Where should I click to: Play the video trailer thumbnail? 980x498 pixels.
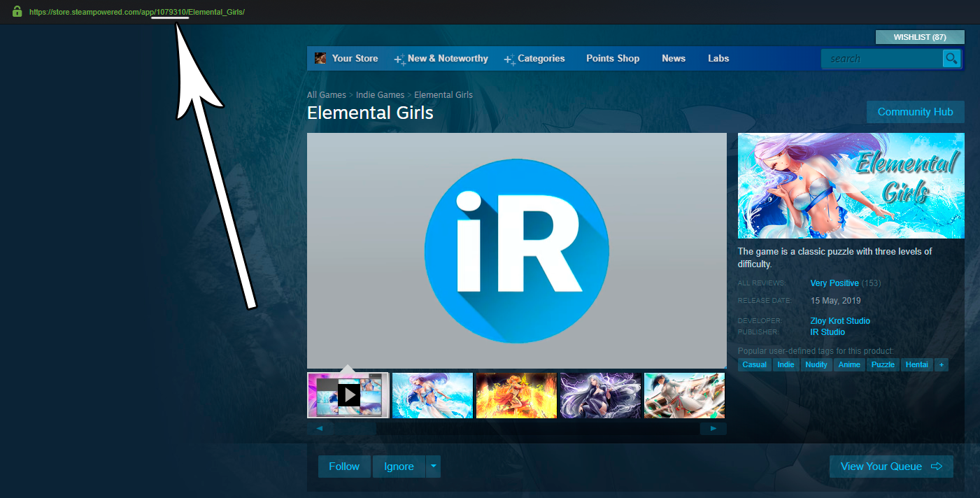click(x=348, y=395)
